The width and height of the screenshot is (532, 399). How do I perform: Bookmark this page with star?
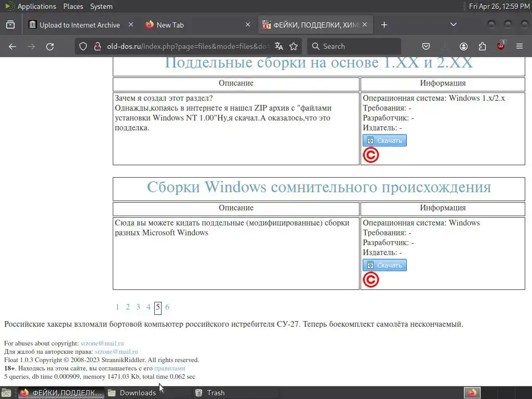click(294, 46)
